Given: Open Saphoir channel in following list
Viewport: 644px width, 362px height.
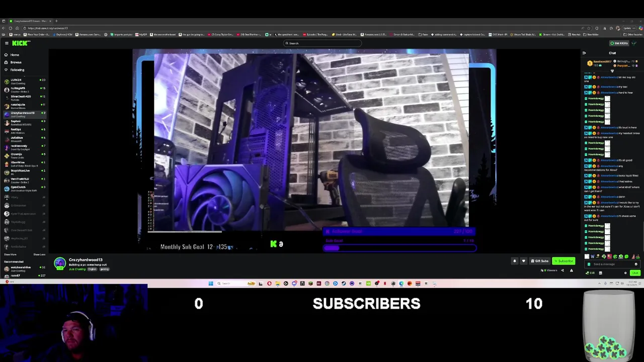Looking at the screenshot, I should 24,122.
